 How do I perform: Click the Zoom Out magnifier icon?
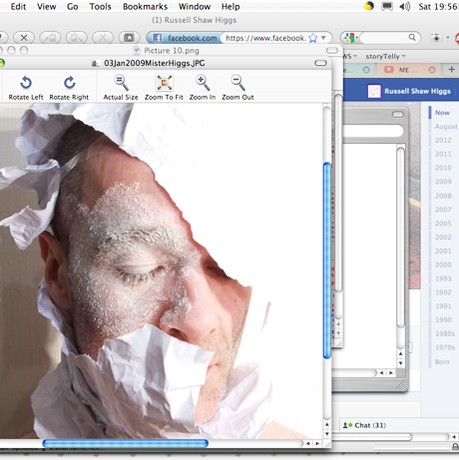[x=238, y=83]
